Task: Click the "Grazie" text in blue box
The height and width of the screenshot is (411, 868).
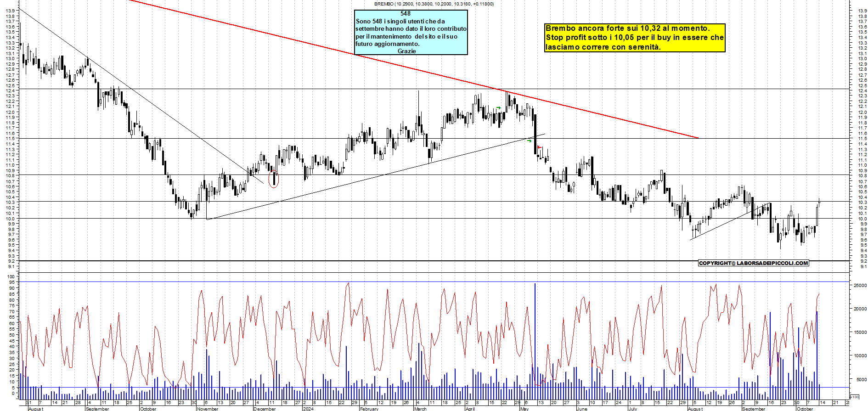Action: click(406, 51)
